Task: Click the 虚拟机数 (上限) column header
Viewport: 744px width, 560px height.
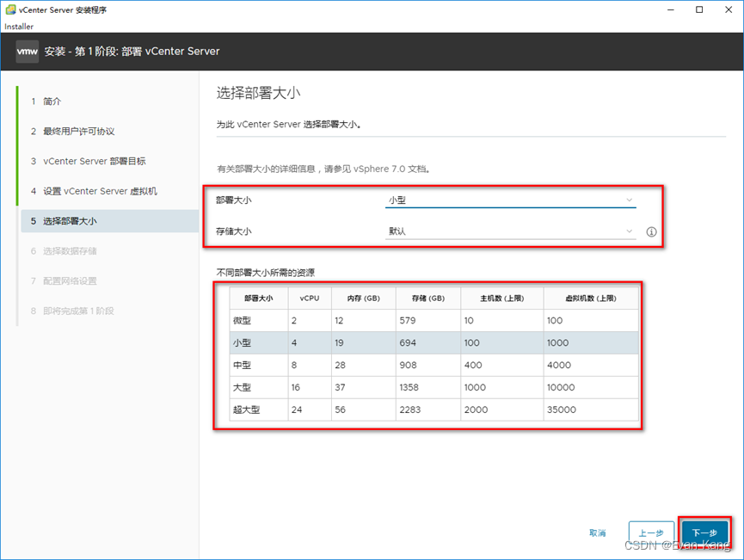Action: [591, 298]
